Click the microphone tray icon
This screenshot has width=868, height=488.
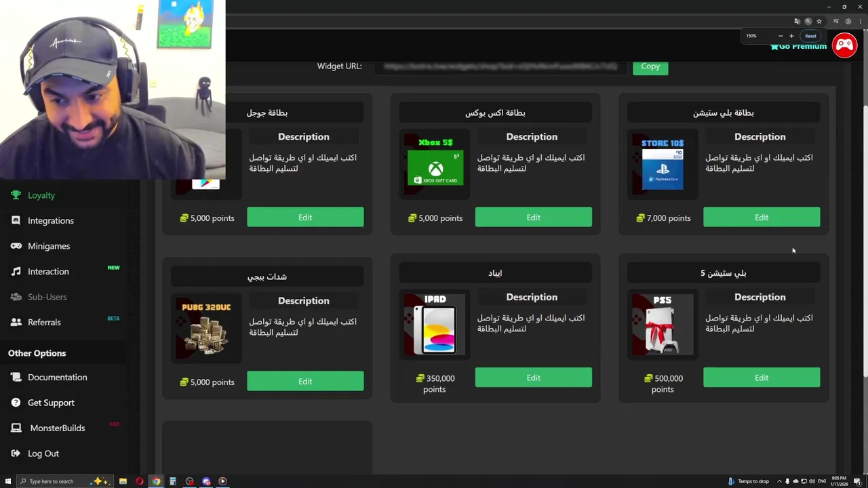787,481
